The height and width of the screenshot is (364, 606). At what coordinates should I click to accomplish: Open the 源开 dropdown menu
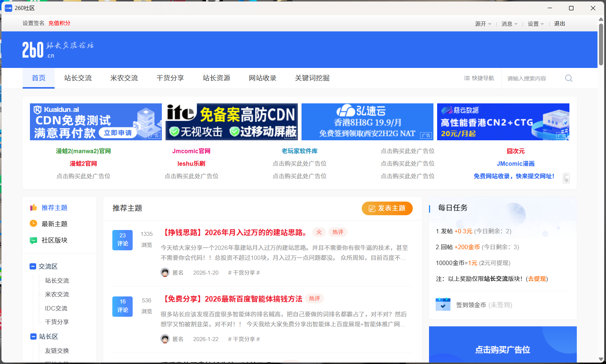coord(483,24)
